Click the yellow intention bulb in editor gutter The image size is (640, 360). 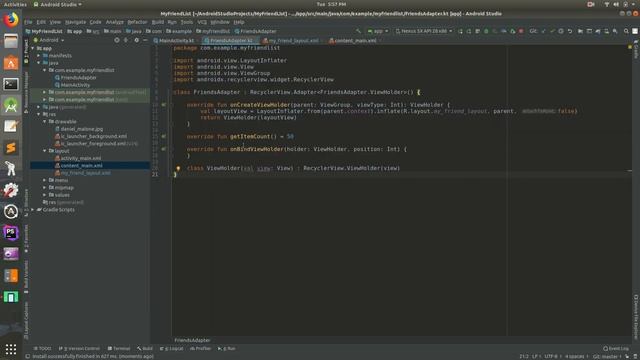[x=178, y=168]
